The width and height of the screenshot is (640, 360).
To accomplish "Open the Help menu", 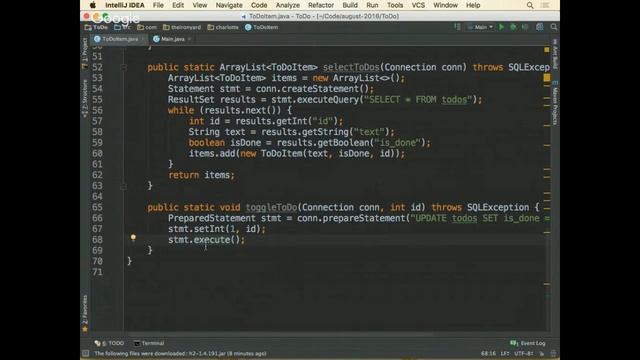I will (x=473, y=5).
